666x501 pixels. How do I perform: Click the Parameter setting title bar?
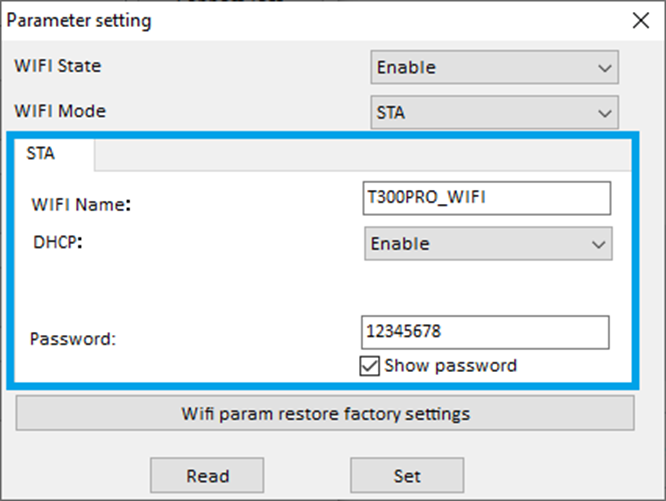coord(300,19)
